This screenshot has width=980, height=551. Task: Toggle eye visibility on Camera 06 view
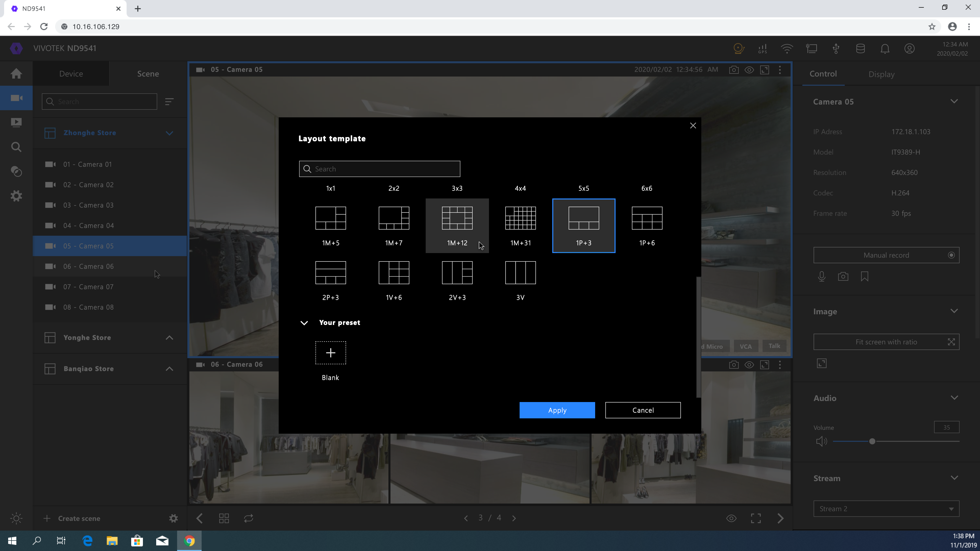click(749, 365)
